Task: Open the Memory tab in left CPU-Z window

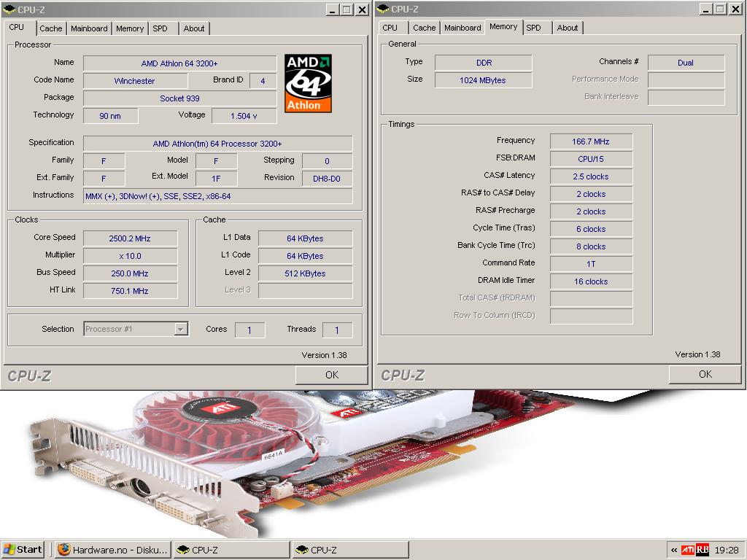Action: [x=130, y=28]
